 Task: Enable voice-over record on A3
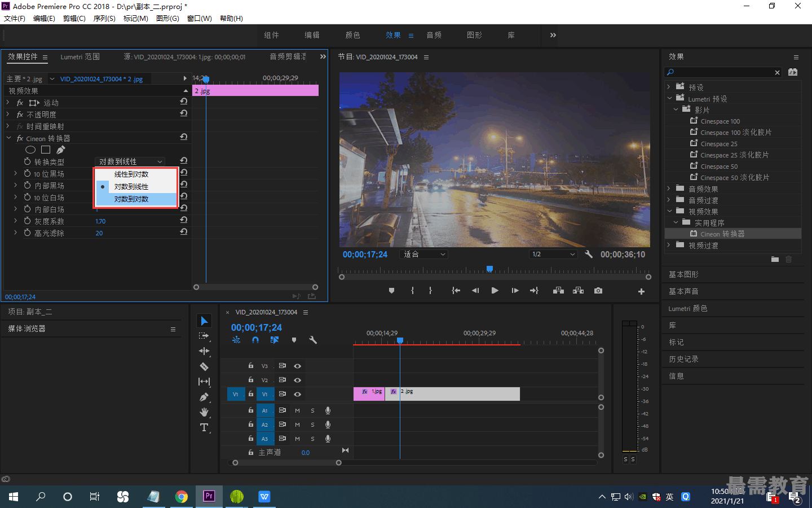[x=328, y=439]
